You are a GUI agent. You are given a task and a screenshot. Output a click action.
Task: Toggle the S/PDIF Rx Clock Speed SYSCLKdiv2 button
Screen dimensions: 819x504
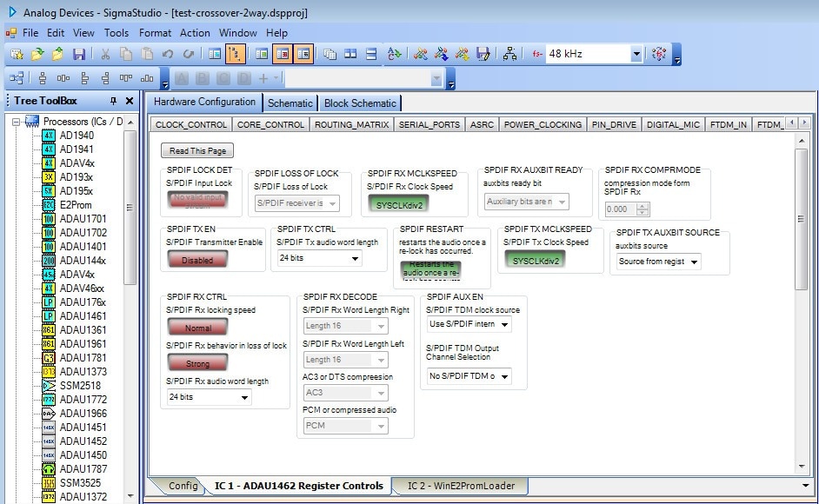399,204
